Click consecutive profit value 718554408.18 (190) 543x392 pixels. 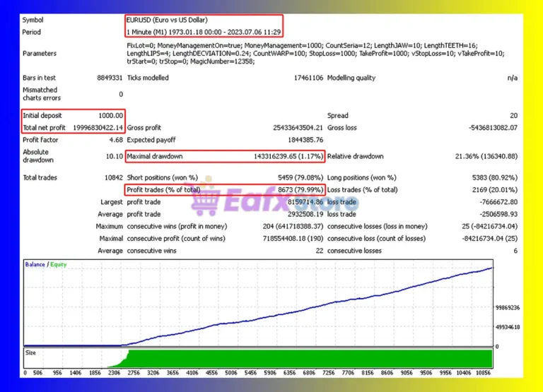(293, 239)
